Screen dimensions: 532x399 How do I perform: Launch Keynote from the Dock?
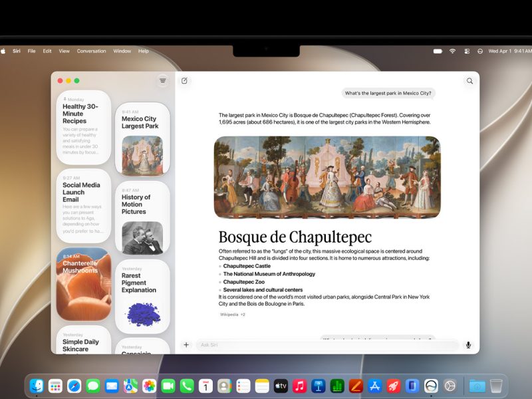pos(319,386)
